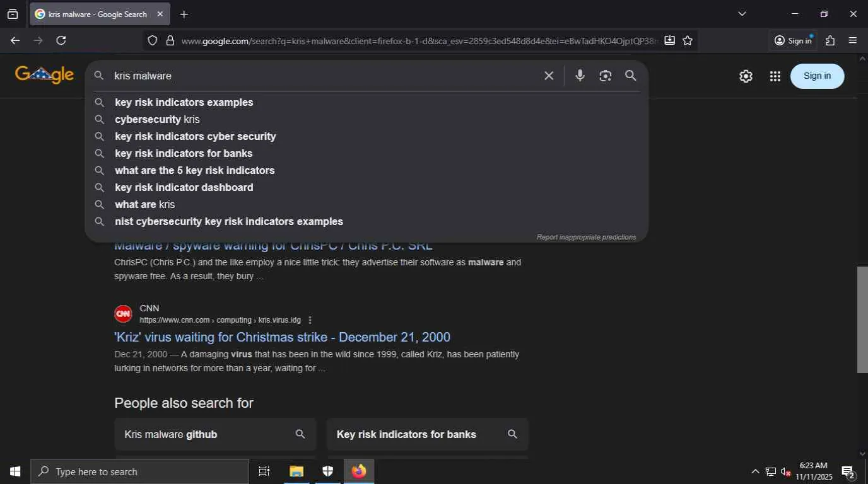Screen dimensions: 868x484
Task: View site security info via padlock icon
Action: [x=170, y=40]
